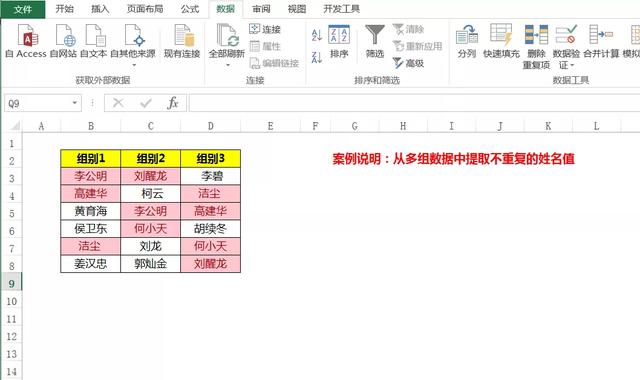
Task: Click the fx insert function button
Action: tap(173, 103)
